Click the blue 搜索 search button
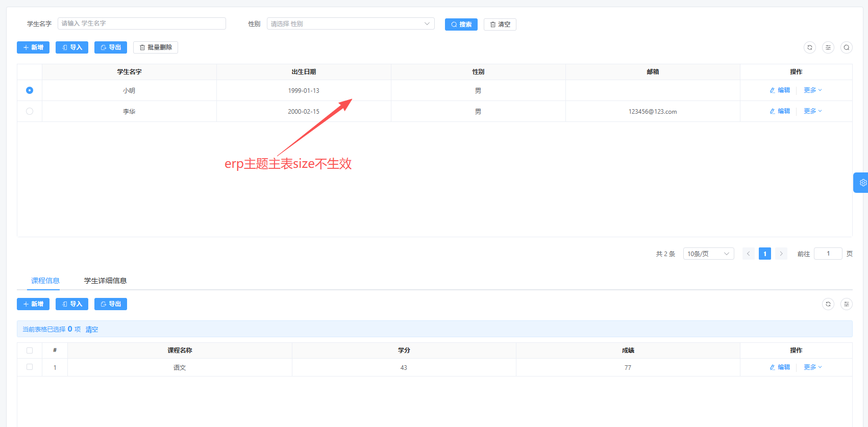 (x=461, y=24)
